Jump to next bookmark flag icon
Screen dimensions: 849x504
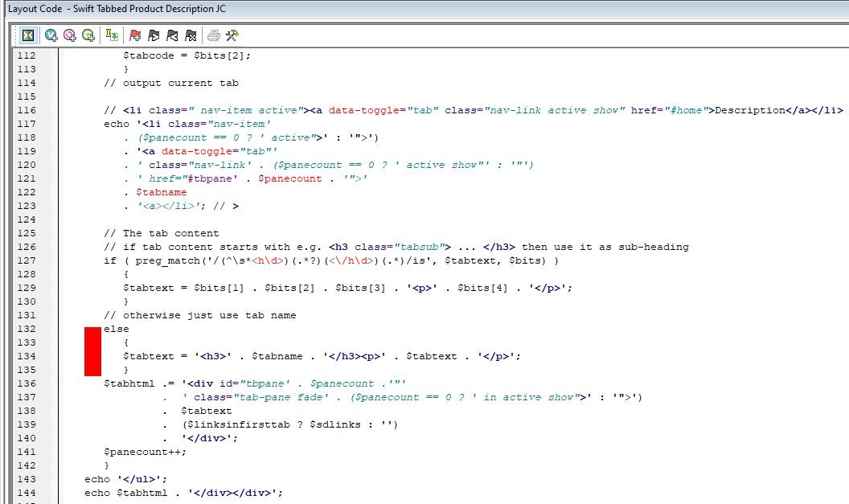click(154, 35)
